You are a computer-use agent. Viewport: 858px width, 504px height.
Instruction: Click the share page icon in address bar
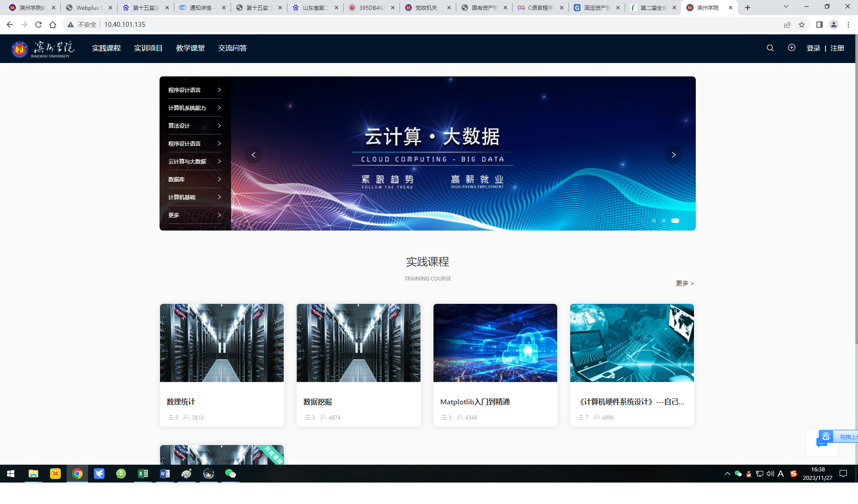coord(787,25)
